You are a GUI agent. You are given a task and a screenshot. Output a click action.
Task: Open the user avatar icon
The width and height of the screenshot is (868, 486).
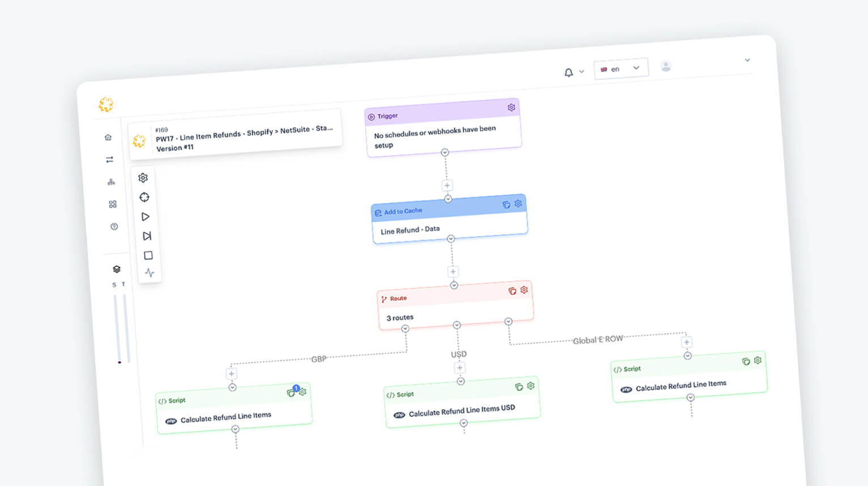(x=666, y=66)
